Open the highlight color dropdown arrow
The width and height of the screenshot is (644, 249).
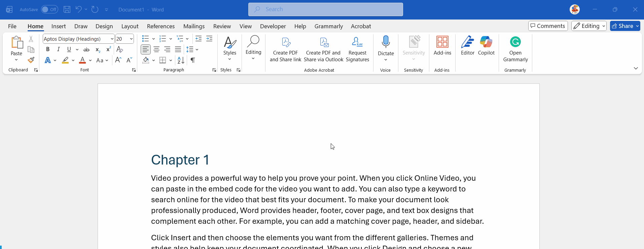click(x=73, y=60)
